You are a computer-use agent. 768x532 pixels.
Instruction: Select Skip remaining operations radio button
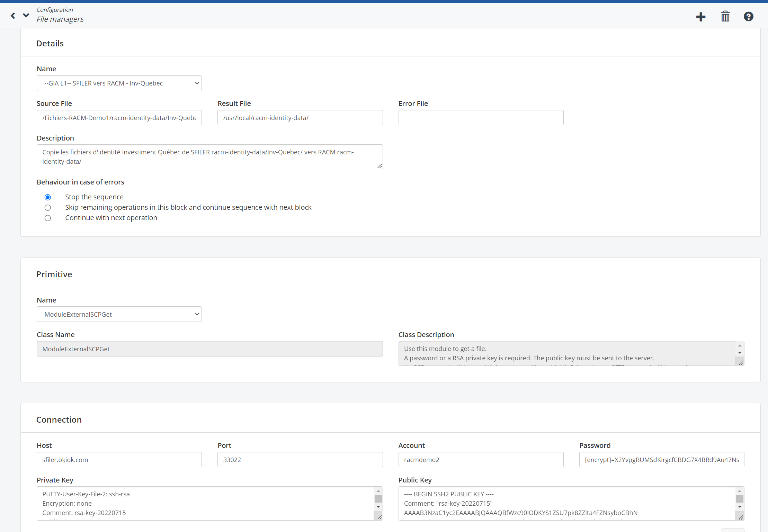pyautogui.click(x=48, y=208)
